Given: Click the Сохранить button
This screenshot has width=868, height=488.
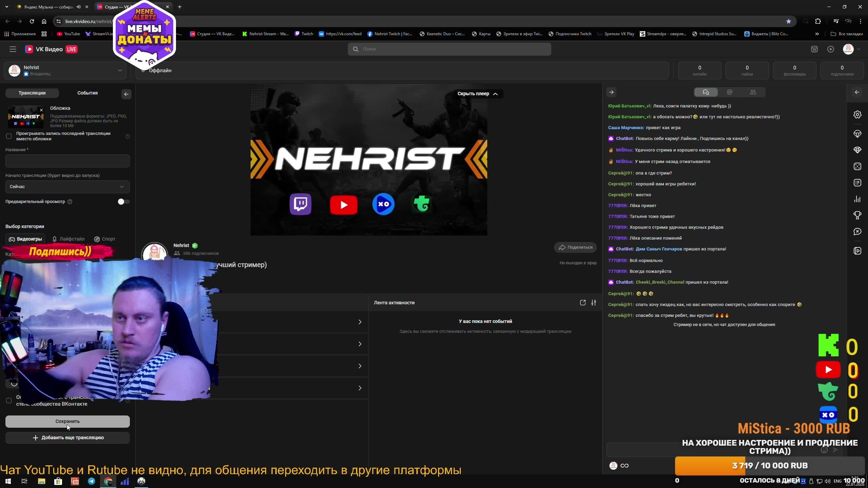Looking at the screenshot, I should tap(67, 421).
